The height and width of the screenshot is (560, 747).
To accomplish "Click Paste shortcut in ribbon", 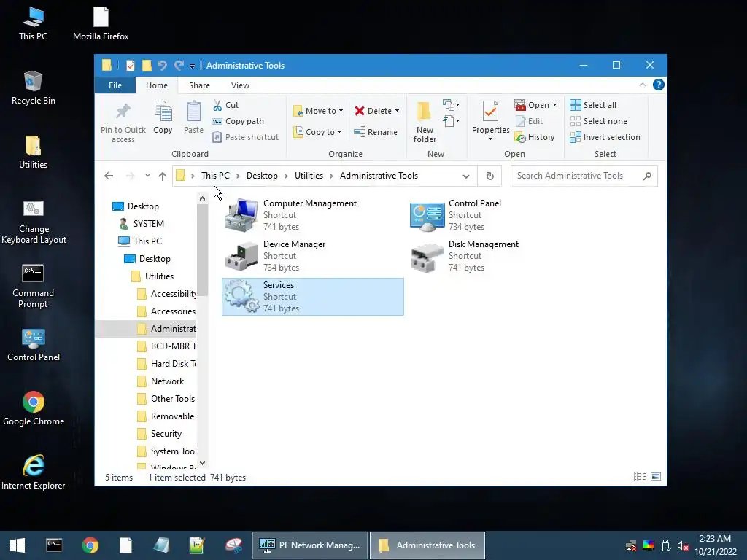I will [x=245, y=137].
